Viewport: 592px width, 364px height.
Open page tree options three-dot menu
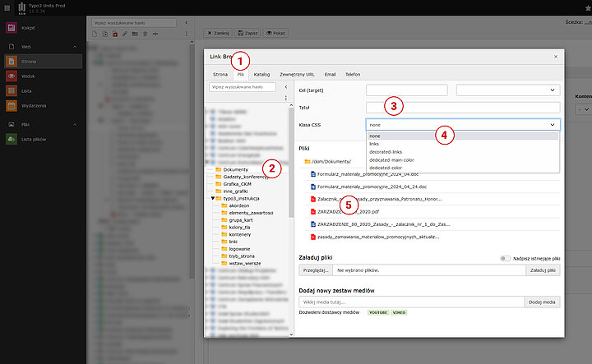point(187,34)
